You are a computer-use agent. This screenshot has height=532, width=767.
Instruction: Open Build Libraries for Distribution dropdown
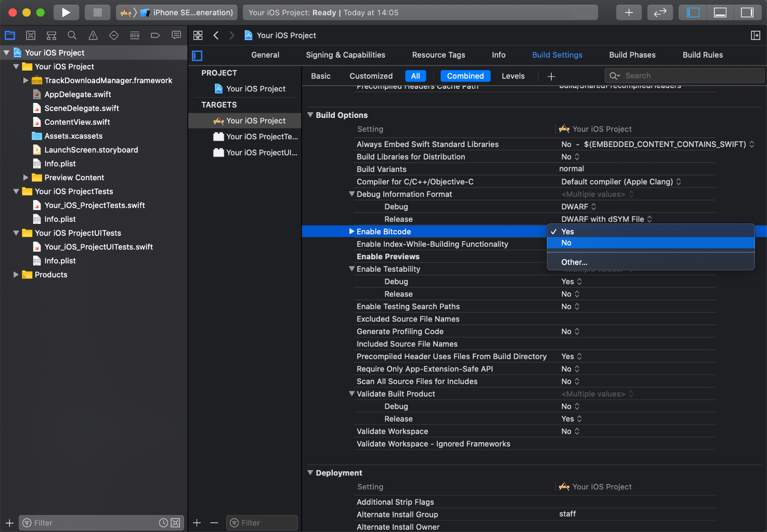point(570,157)
